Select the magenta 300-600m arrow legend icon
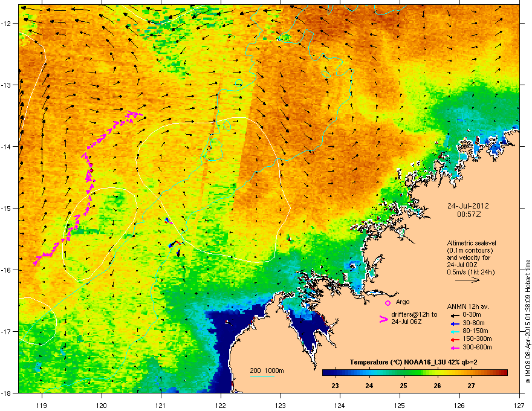This screenshot has height=411, width=532. tap(455, 348)
